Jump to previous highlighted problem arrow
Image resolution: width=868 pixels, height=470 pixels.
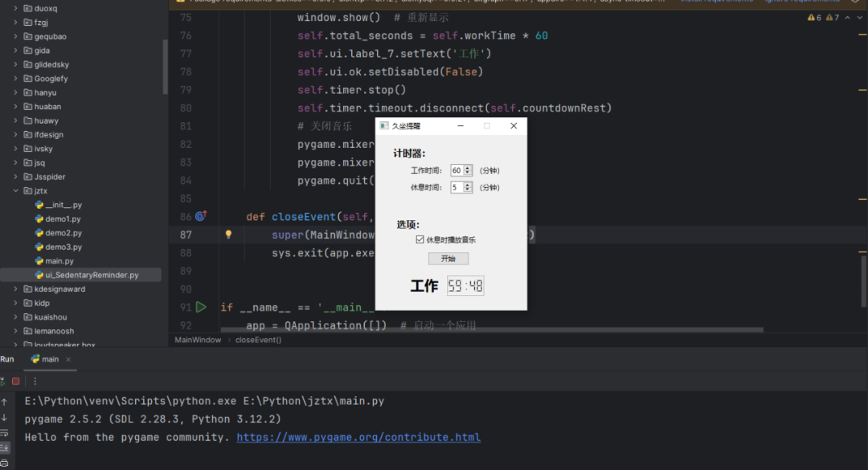click(848, 18)
